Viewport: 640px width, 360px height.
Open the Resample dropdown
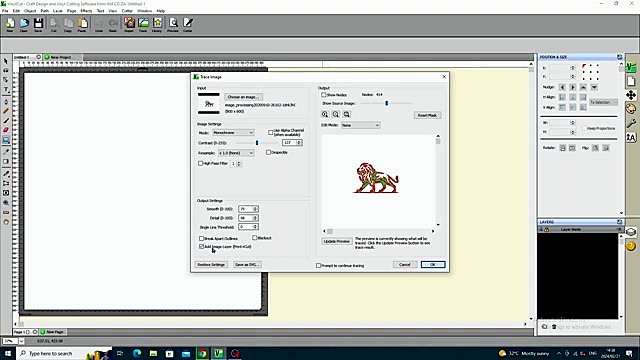coord(236,153)
